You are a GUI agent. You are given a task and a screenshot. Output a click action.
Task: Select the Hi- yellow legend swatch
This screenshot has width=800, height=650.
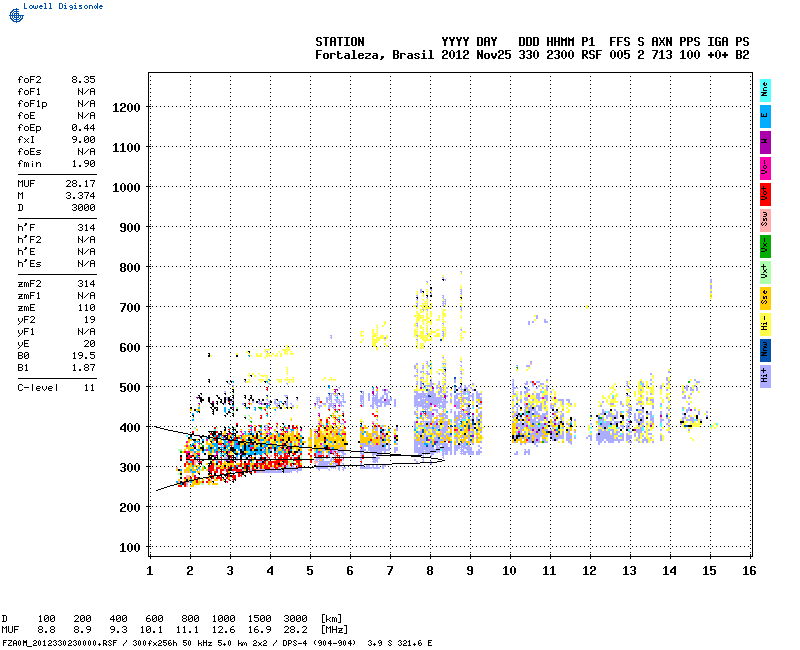[765, 325]
